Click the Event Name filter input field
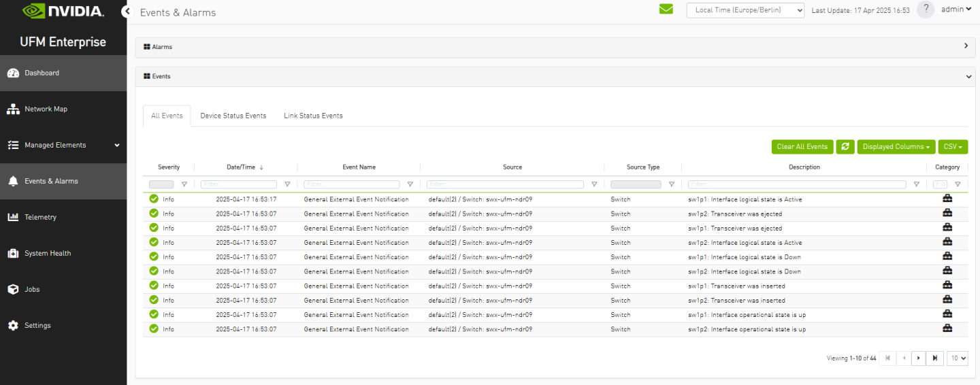The width and height of the screenshot is (980, 385). pos(351,184)
